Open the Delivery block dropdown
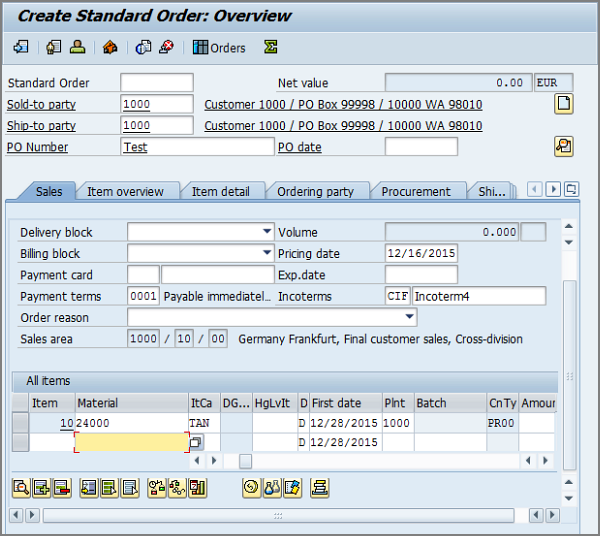The height and width of the screenshot is (536, 600). [266, 232]
